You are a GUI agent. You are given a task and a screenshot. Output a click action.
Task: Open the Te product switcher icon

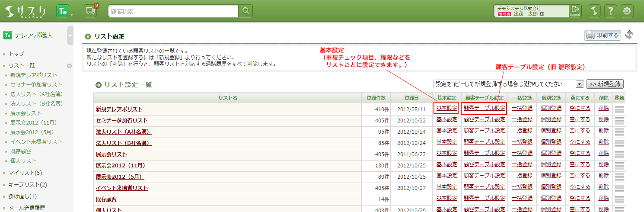[x=63, y=12]
